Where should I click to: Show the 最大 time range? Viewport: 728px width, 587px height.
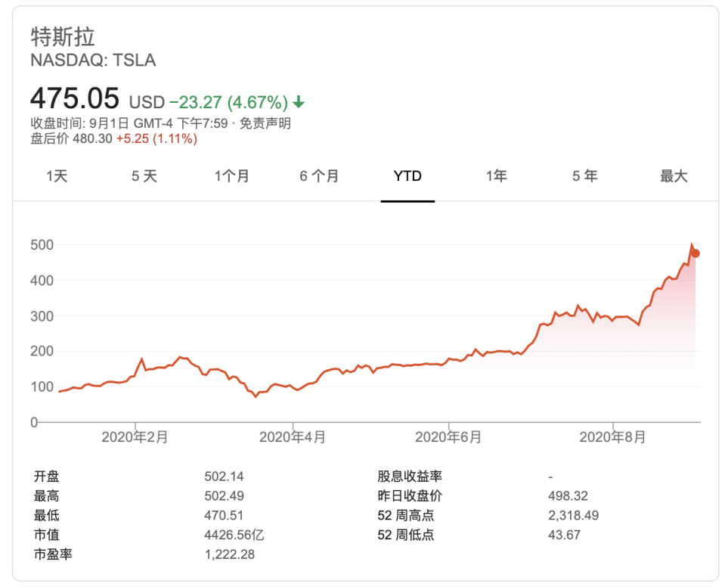tap(674, 176)
